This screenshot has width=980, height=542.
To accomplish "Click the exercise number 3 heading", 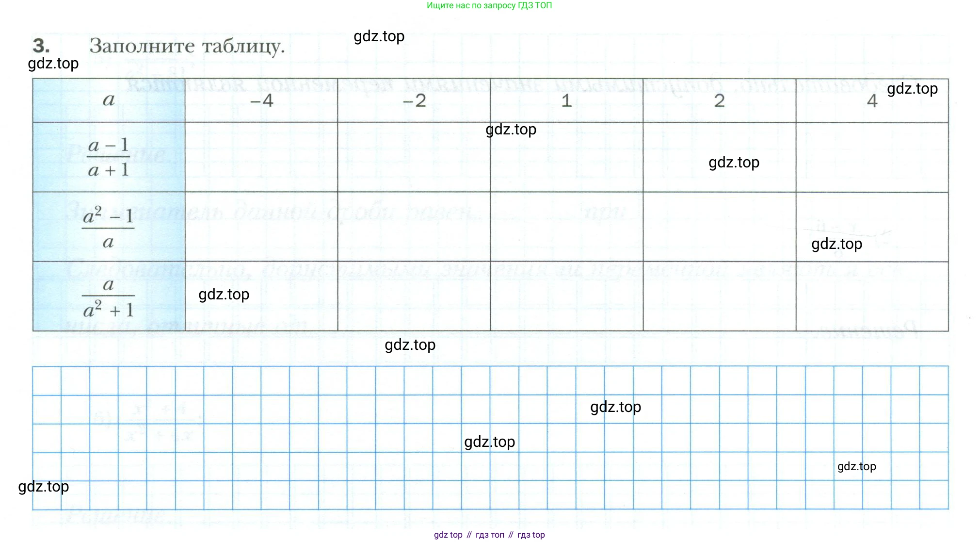I will coord(41,46).
